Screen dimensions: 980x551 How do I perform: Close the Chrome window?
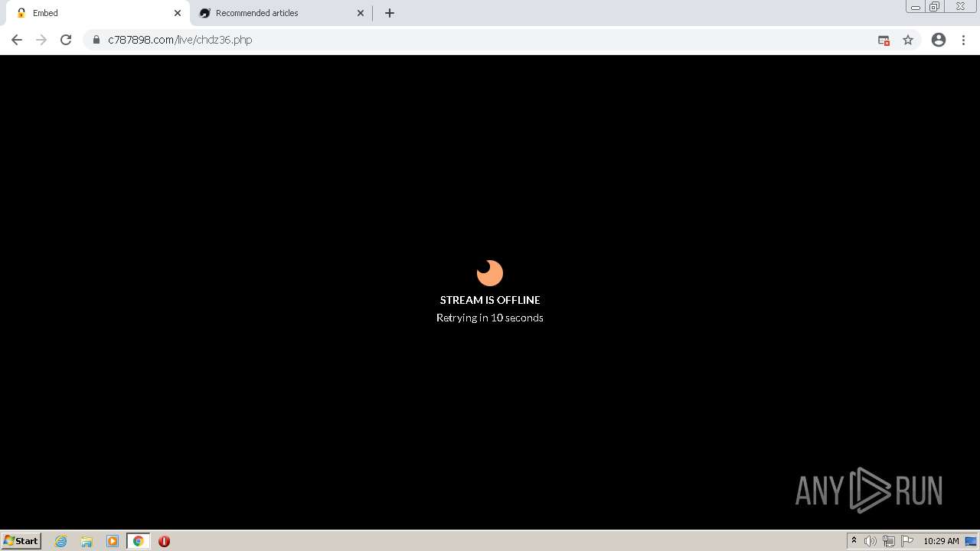point(960,7)
